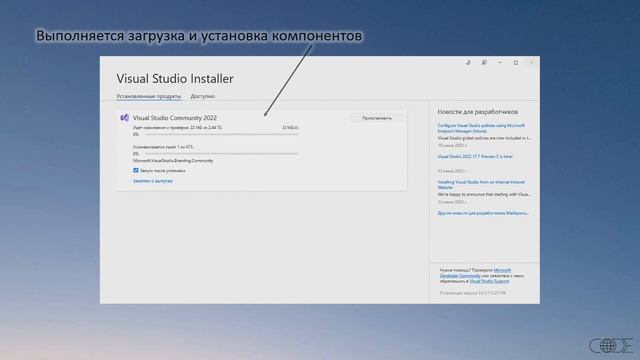Open Configure Visual Studio policies news link
The image size is (640, 360).
[x=481, y=128]
